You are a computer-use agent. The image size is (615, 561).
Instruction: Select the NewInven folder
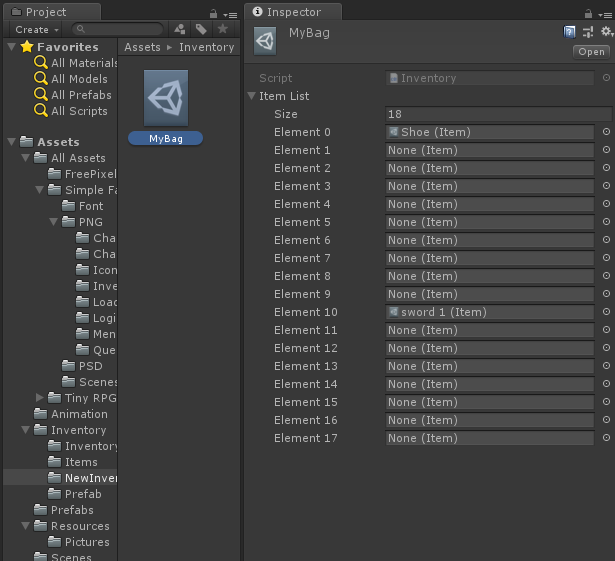pyautogui.click(x=82, y=478)
